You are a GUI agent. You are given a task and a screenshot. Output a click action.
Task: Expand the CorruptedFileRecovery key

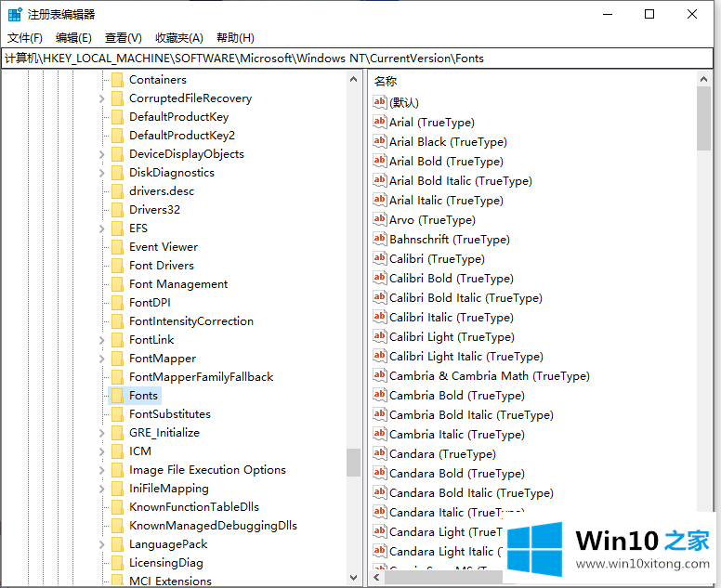click(x=101, y=98)
